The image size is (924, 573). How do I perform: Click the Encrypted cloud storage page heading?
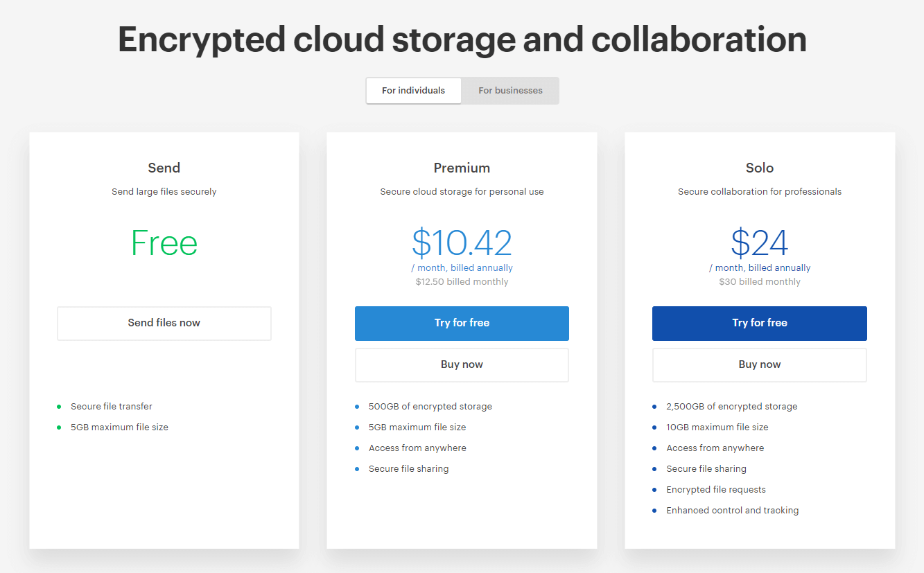point(462,39)
